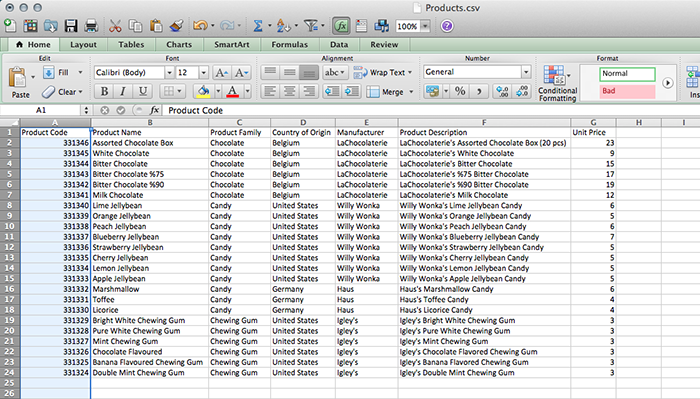The image size is (700, 399).
Task: Click the open file folder icon
Action: coord(50,26)
